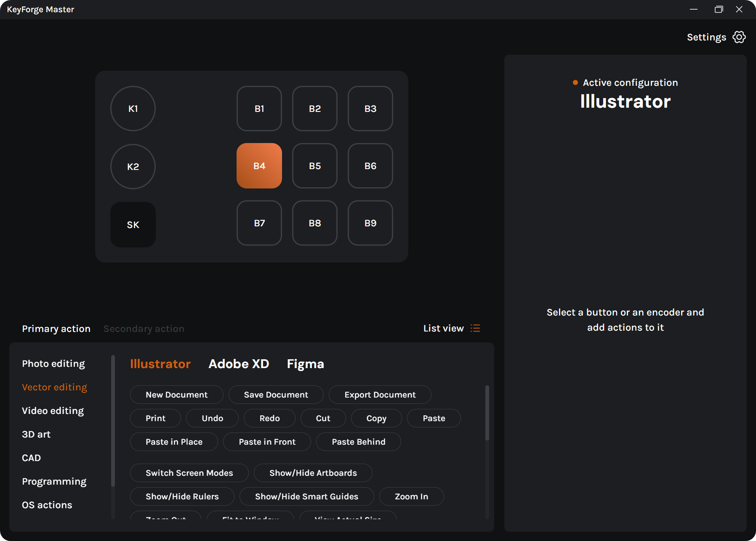
Task: Add the Switch Screen Modes action
Action: 189,473
